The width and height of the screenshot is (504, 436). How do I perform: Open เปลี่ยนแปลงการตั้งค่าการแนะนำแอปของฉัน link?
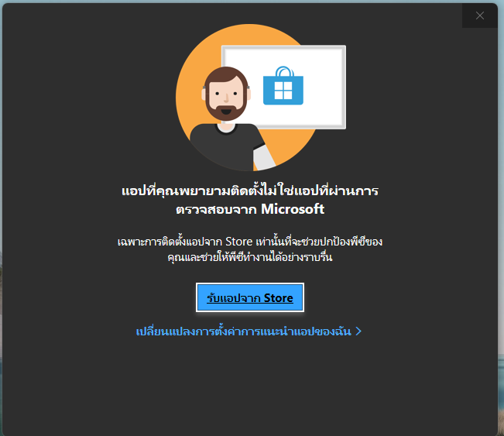[x=243, y=331]
